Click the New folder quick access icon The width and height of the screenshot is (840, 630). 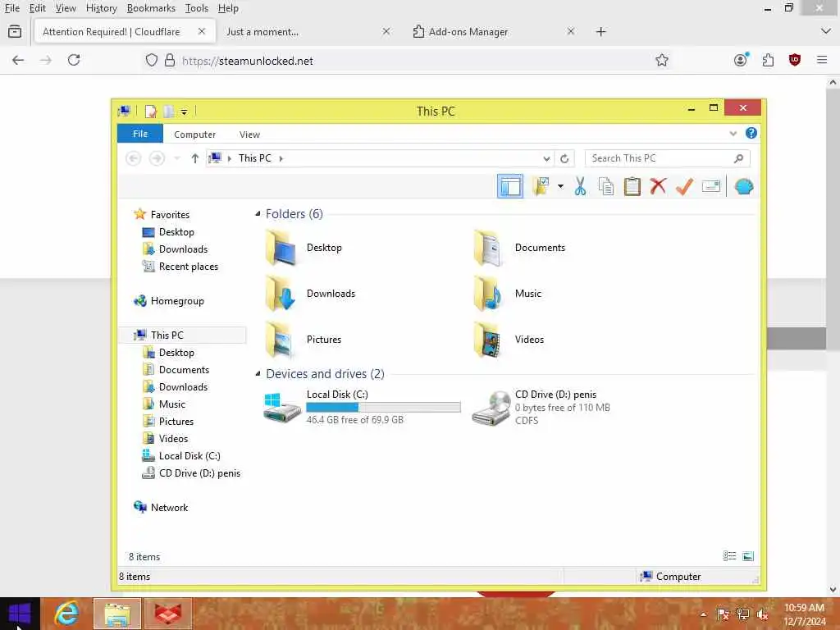[168, 112]
